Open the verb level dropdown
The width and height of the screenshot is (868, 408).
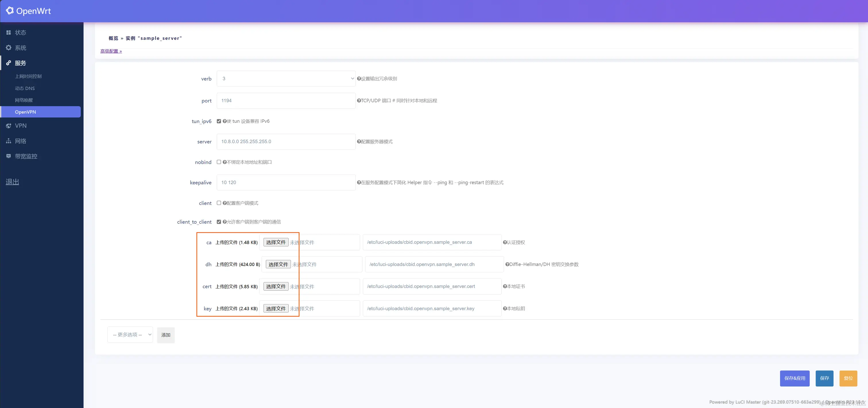[x=286, y=79]
